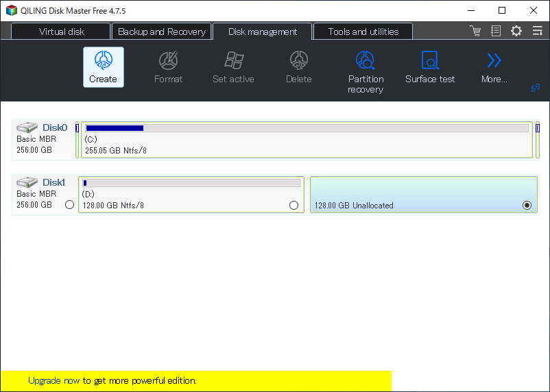Open the main menu icon
The image size is (550, 392).
coord(537,31)
